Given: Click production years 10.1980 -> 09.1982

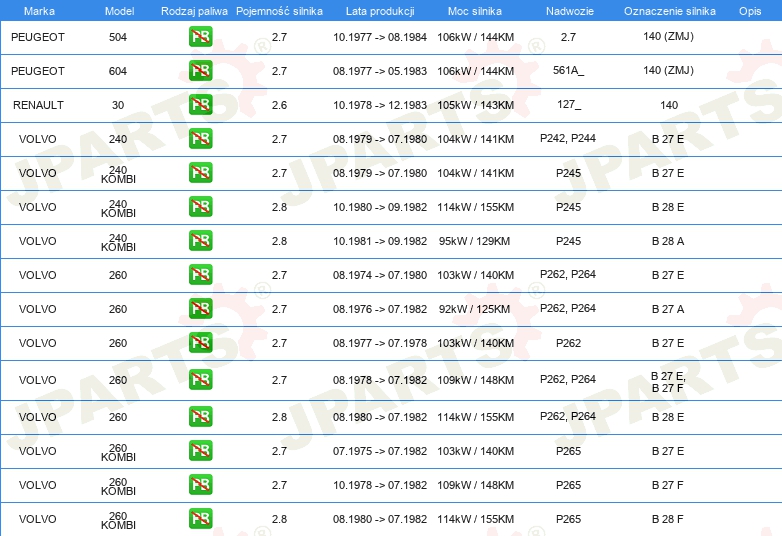Looking at the screenshot, I should (380, 207).
